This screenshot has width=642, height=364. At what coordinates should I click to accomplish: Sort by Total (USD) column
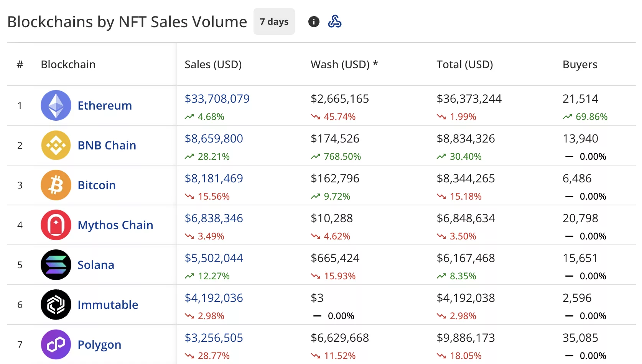(x=464, y=64)
